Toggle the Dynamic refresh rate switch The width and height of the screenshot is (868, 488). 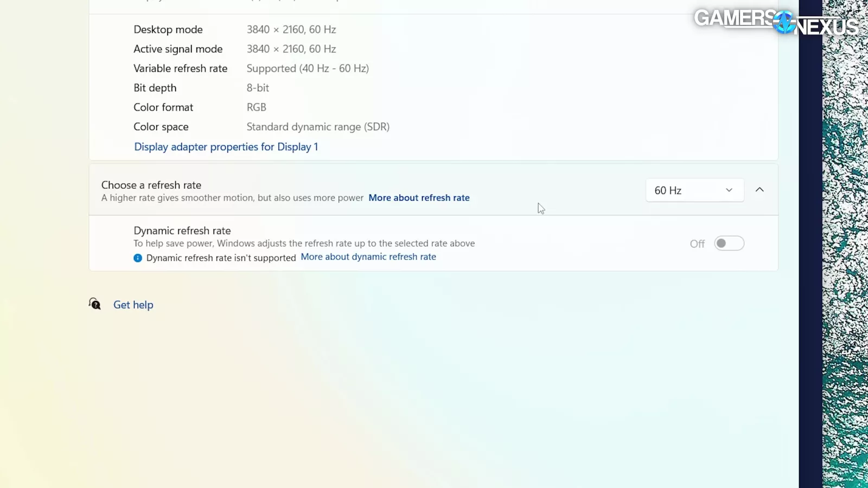[729, 243]
